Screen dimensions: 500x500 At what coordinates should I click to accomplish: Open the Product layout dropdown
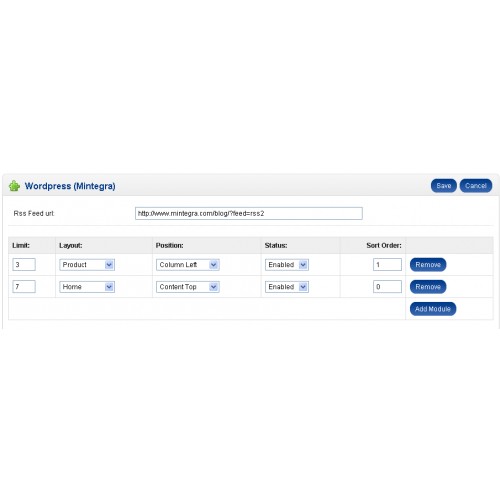tap(87, 265)
